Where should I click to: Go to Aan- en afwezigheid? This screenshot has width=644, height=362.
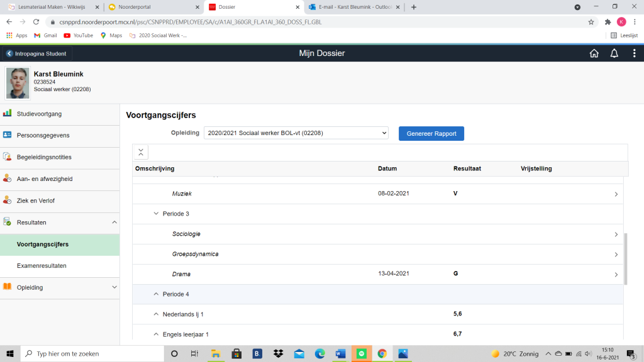click(45, 179)
